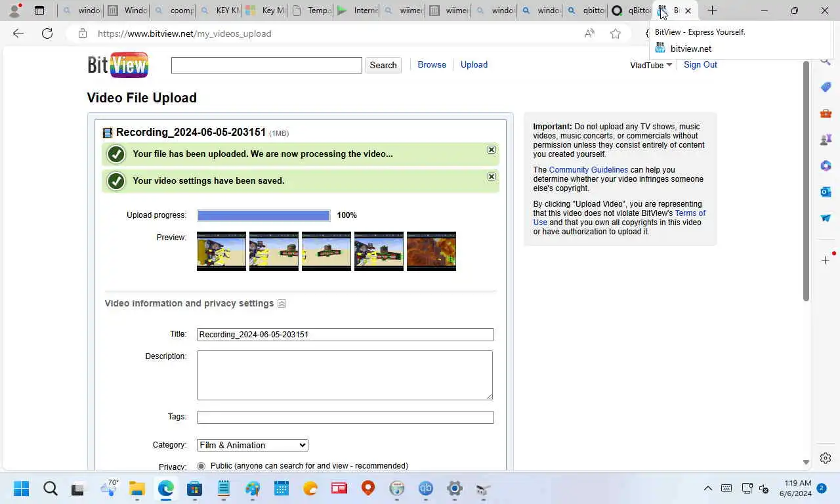This screenshot has height=504, width=840.
Task: Add this page to favorites
Action: coord(616,33)
